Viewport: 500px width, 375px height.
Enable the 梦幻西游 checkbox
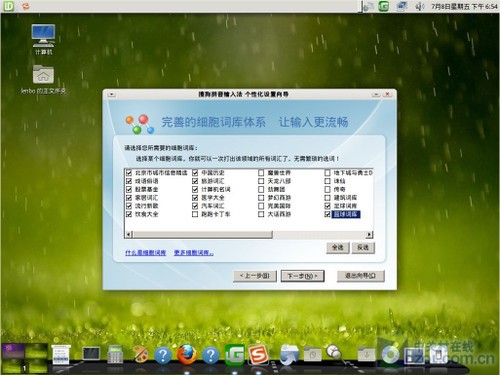click(x=261, y=198)
